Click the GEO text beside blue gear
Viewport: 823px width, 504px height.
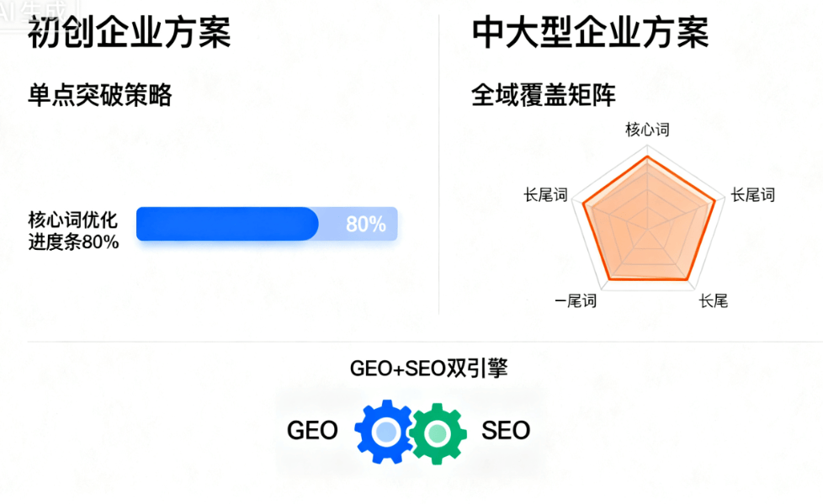coord(312,431)
